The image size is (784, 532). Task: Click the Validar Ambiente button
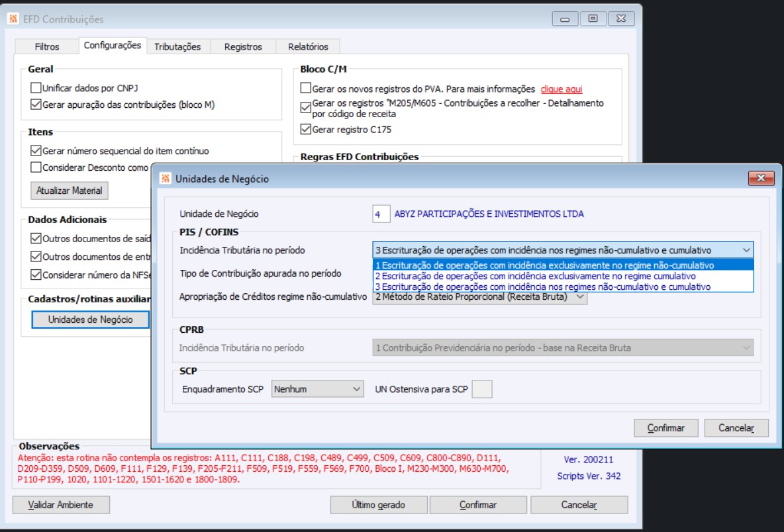tap(60, 504)
